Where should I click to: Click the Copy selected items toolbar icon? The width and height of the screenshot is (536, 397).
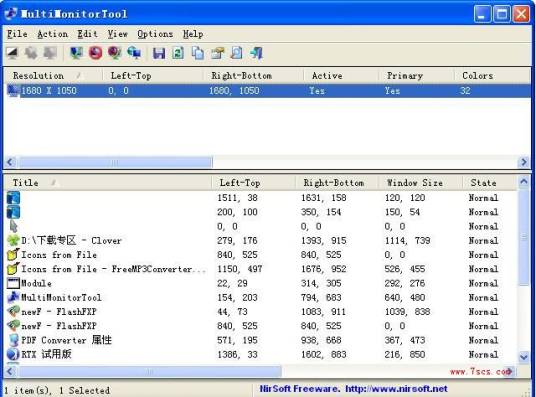click(x=198, y=53)
